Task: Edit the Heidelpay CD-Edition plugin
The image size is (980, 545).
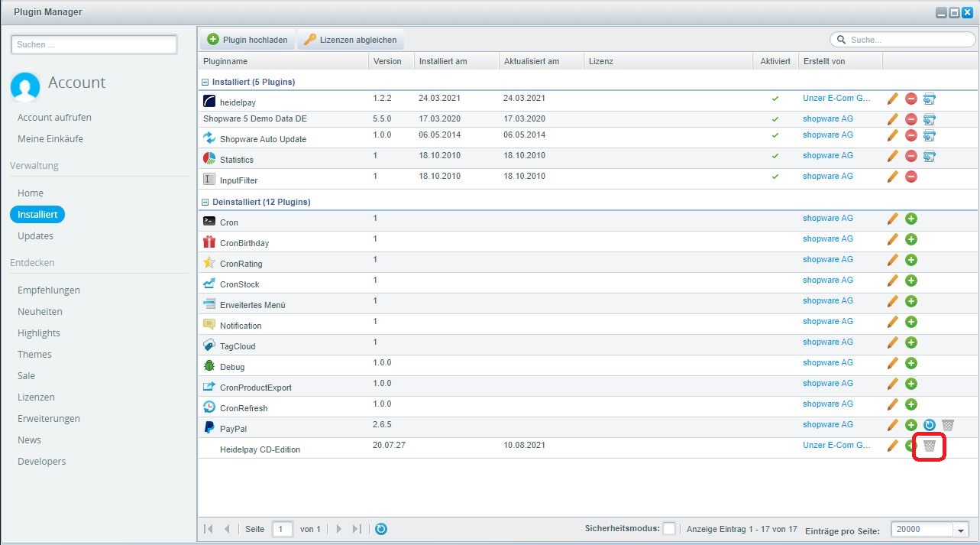Action: pos(892,446)
